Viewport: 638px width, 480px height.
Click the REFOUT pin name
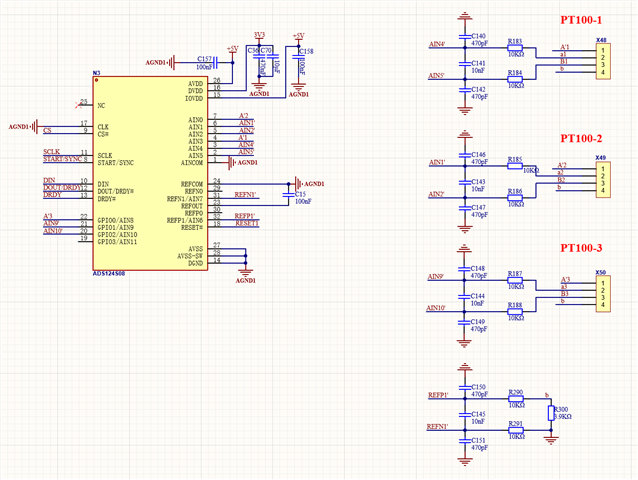click(192, 206)
